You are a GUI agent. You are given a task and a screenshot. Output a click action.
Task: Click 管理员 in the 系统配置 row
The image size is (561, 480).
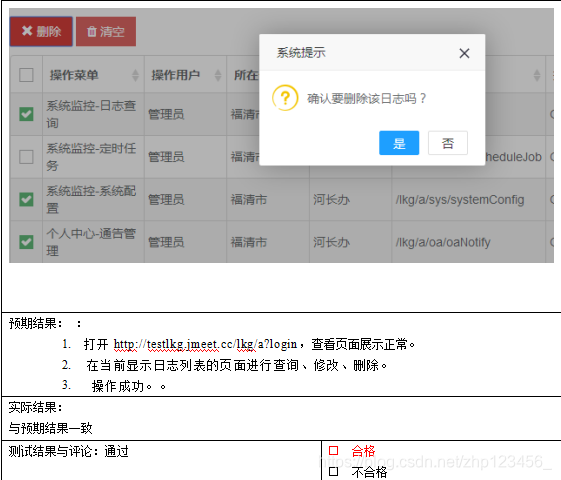166,200
